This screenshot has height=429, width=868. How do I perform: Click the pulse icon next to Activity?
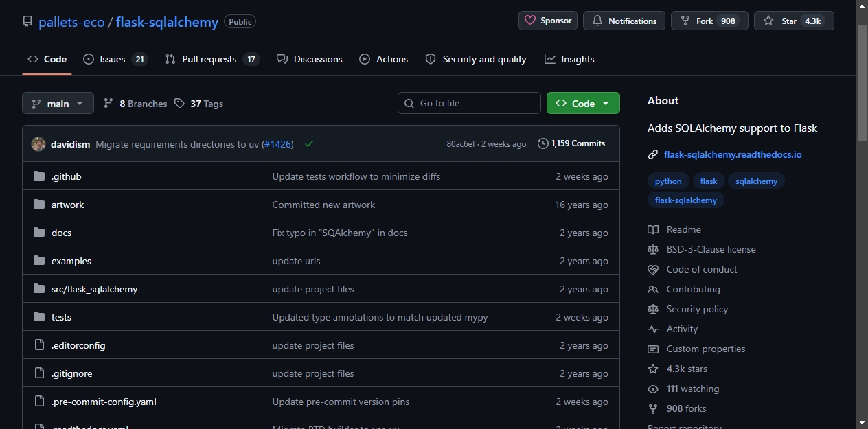point(653,329)
